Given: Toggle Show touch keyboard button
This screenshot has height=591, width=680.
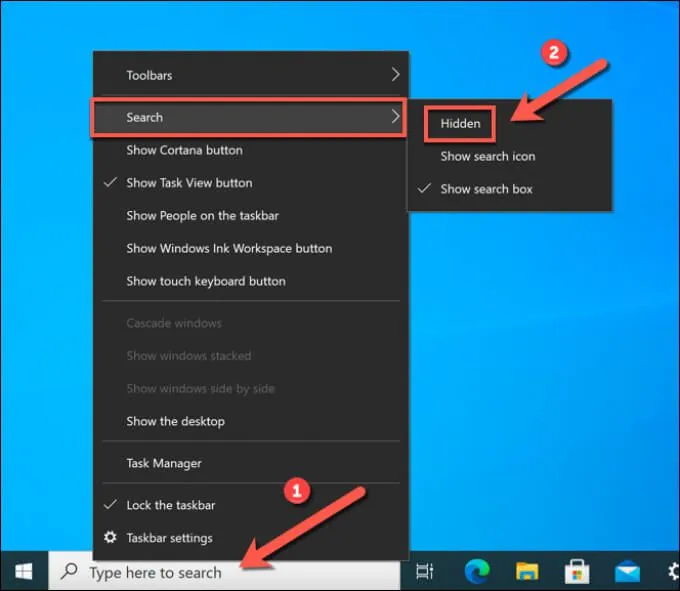Looking at the screenshot, I should [x=251, y=281].
